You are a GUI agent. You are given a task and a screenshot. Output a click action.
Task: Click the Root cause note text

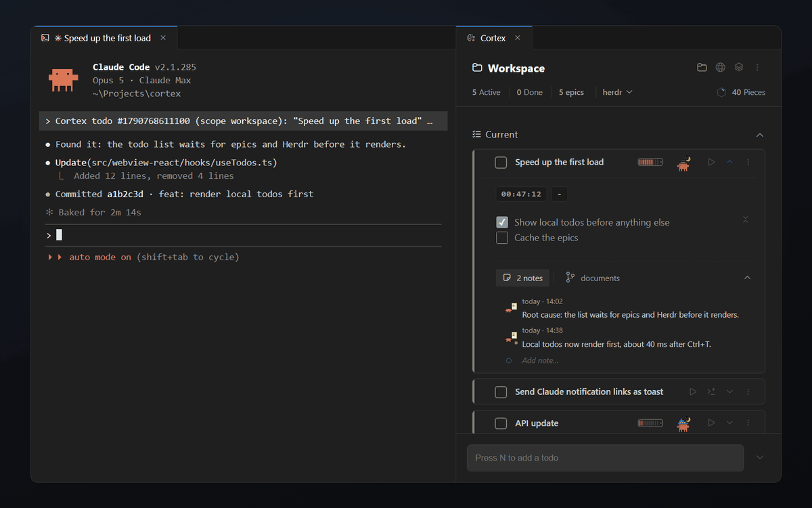(x=631, y=315)
